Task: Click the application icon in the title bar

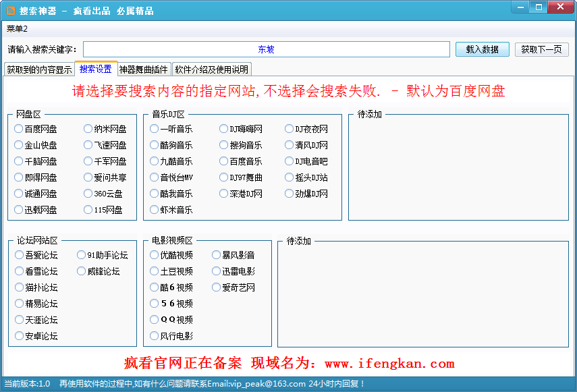Action: pyautogui.click(x=9, y=9)
